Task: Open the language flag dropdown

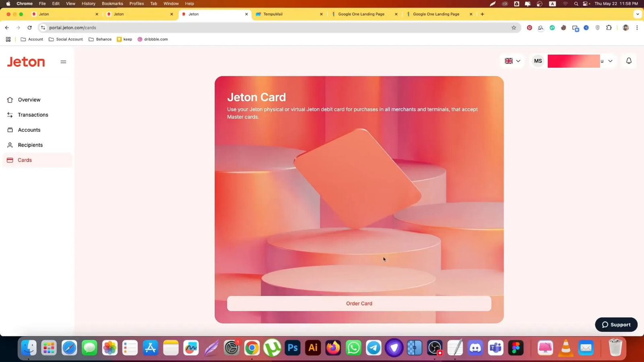Action: click(x=512, y=61)
